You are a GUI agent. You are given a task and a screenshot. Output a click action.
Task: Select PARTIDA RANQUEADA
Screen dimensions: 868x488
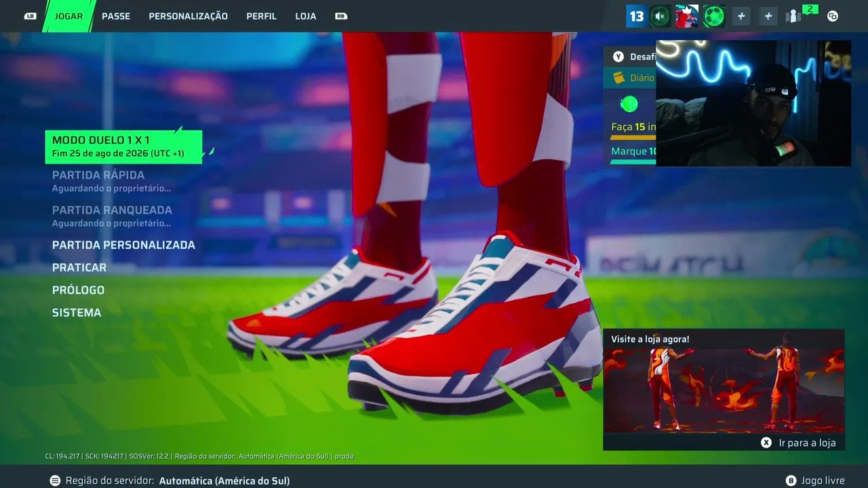click(112, 216)
